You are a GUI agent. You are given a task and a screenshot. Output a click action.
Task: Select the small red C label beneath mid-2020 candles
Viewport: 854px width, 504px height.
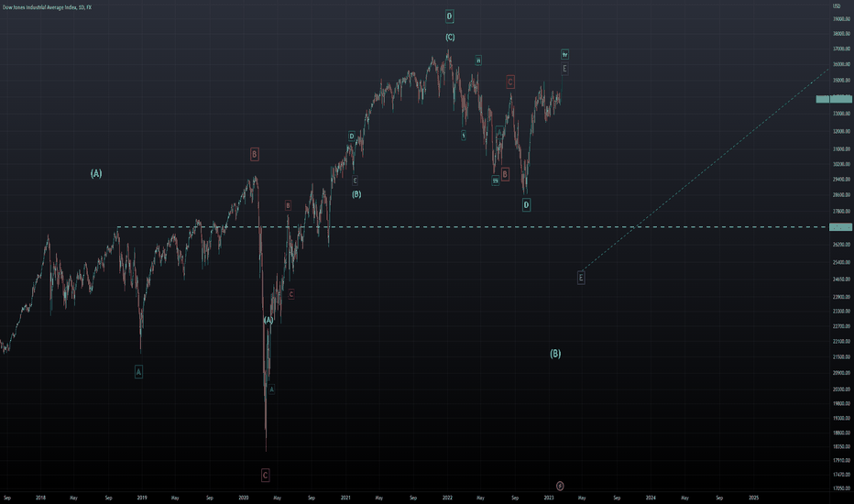[x=290, y=294]
